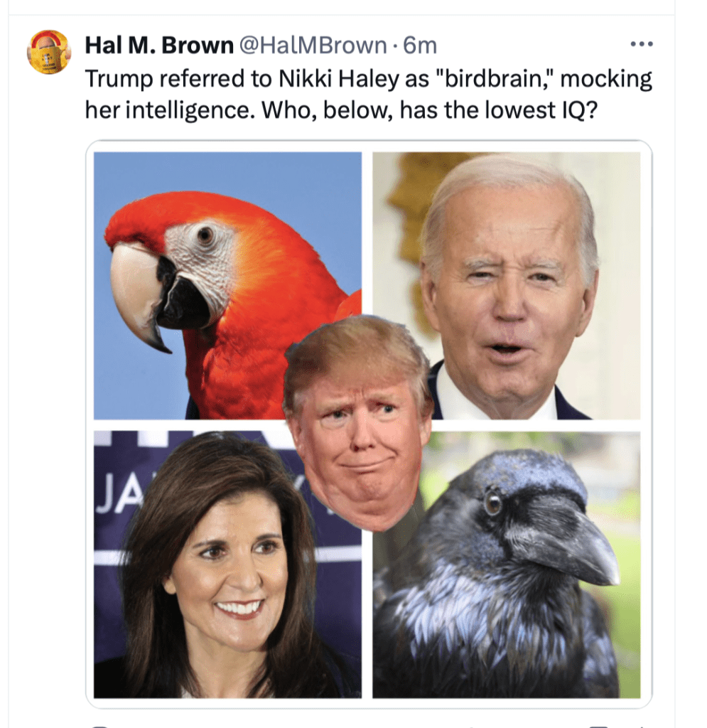707x728 pixels.
Task: Click the @HalMBrown handle
Action: 313,45
